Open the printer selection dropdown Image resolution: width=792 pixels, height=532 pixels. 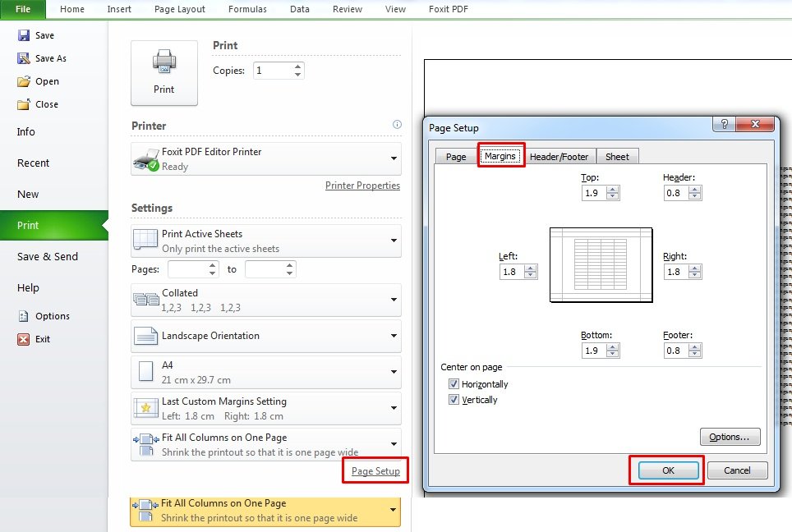click(392, 158)
